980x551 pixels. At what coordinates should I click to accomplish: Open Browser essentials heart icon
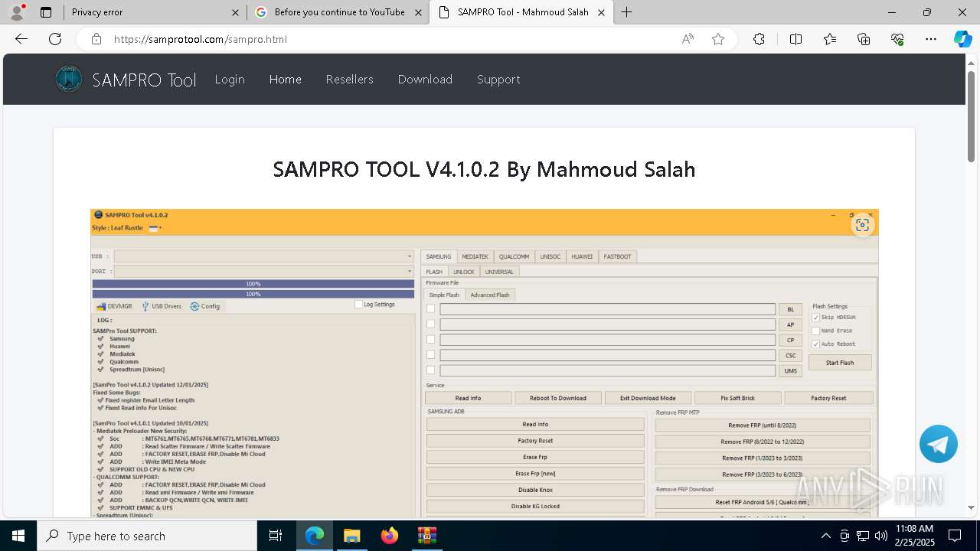pos(897,39)
